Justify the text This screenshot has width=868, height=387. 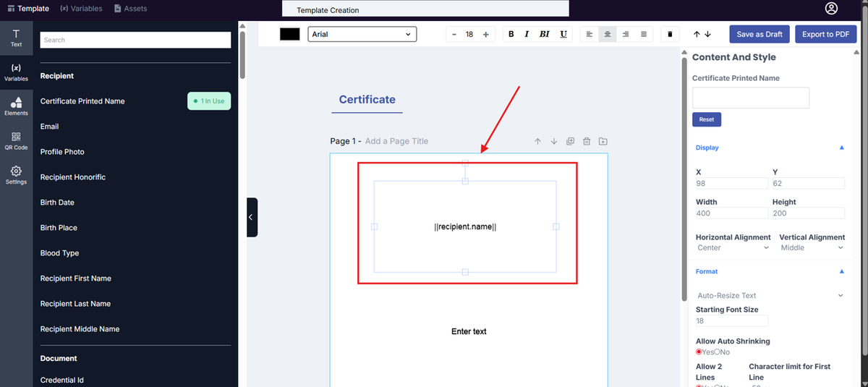pyautogui.click(x=644, y=34)
